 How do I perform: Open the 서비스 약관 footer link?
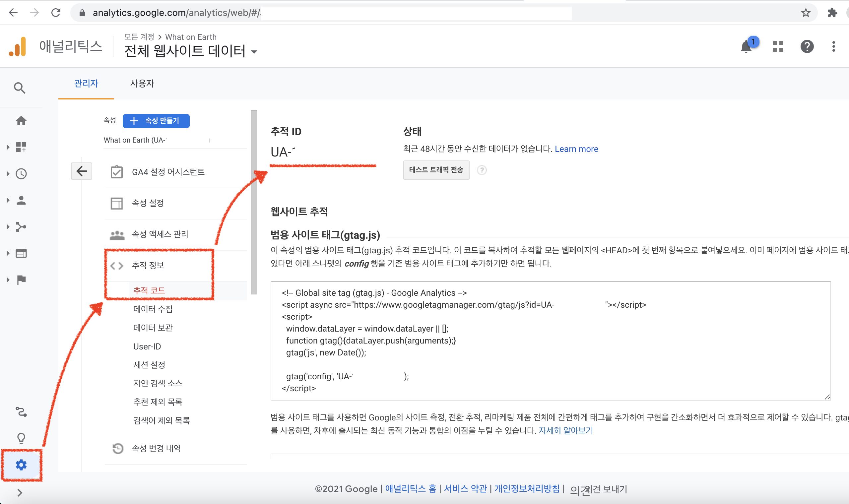point(465,489)
